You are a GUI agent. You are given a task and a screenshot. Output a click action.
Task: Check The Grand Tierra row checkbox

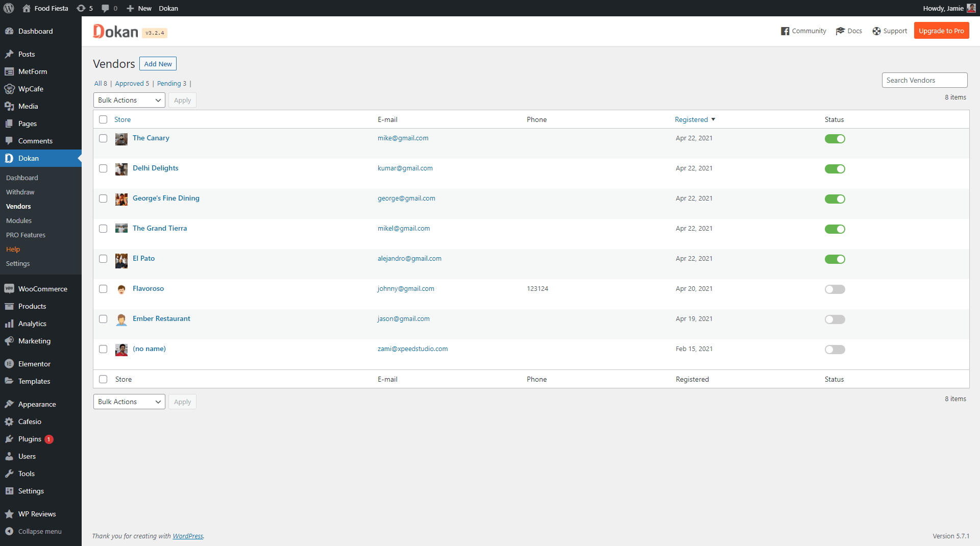(103, 229)
